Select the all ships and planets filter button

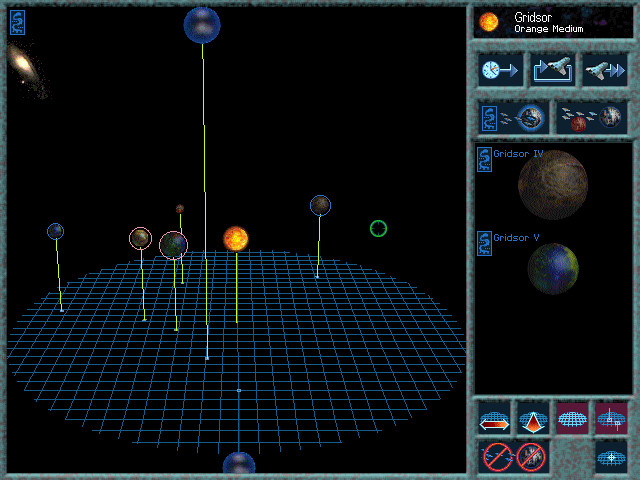click(592, 118)
